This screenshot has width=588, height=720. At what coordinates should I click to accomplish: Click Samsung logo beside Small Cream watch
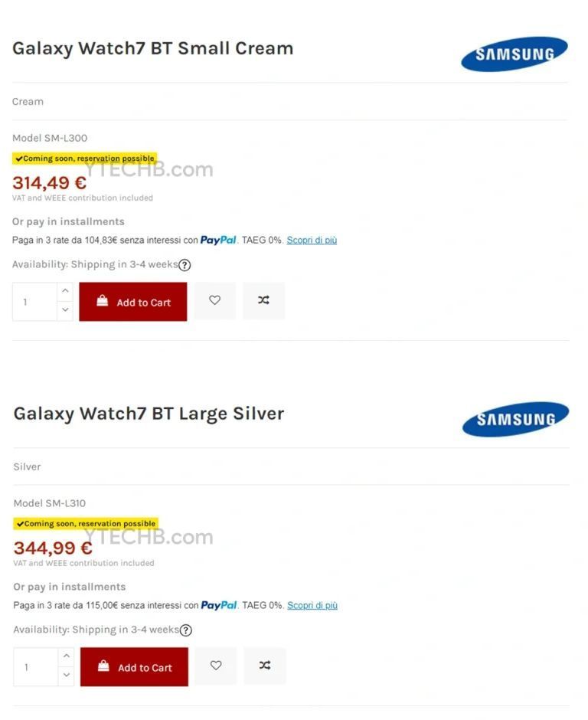[x=514, y=54]
